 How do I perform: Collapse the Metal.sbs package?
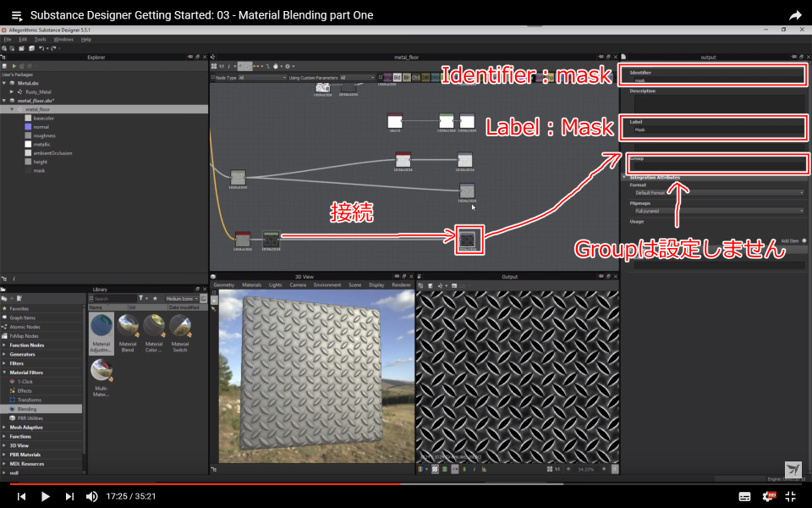point(4,83)
